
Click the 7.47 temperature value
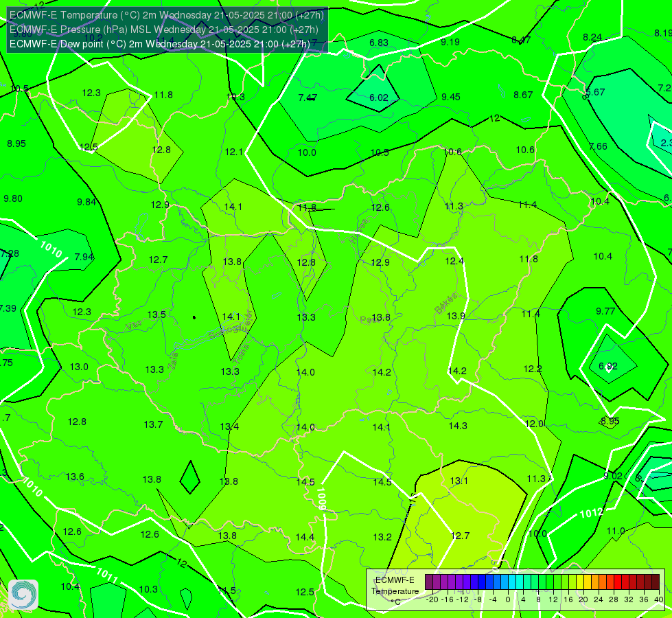(308, 98)
